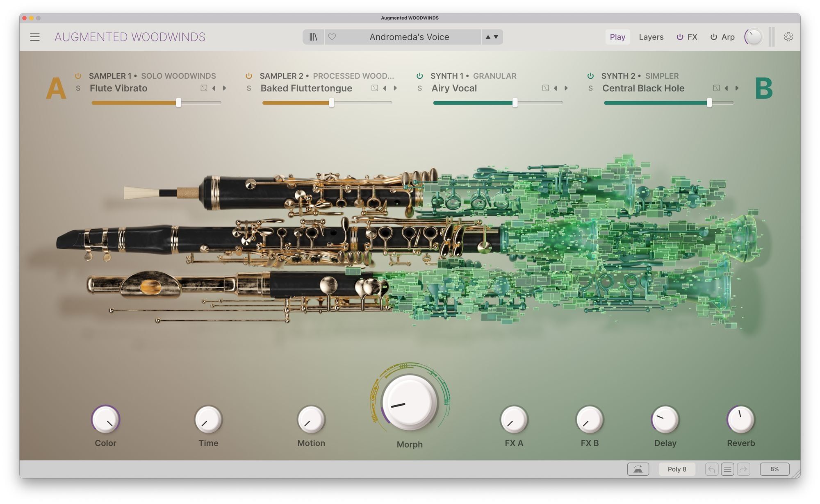820x504 pixels.
Task: Favorite the preset with heart icon
Action: 332,37
